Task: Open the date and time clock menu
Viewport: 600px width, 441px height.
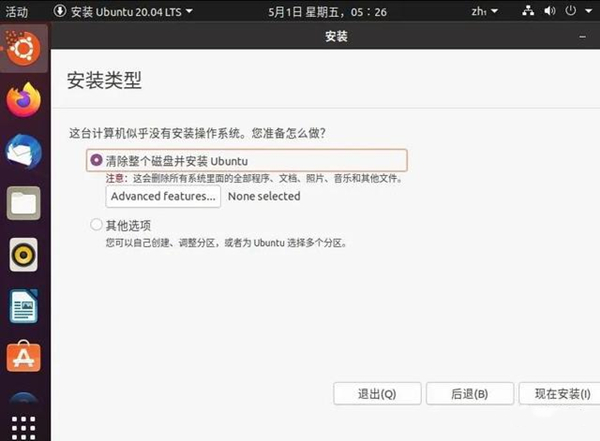Action: [327, 12]
